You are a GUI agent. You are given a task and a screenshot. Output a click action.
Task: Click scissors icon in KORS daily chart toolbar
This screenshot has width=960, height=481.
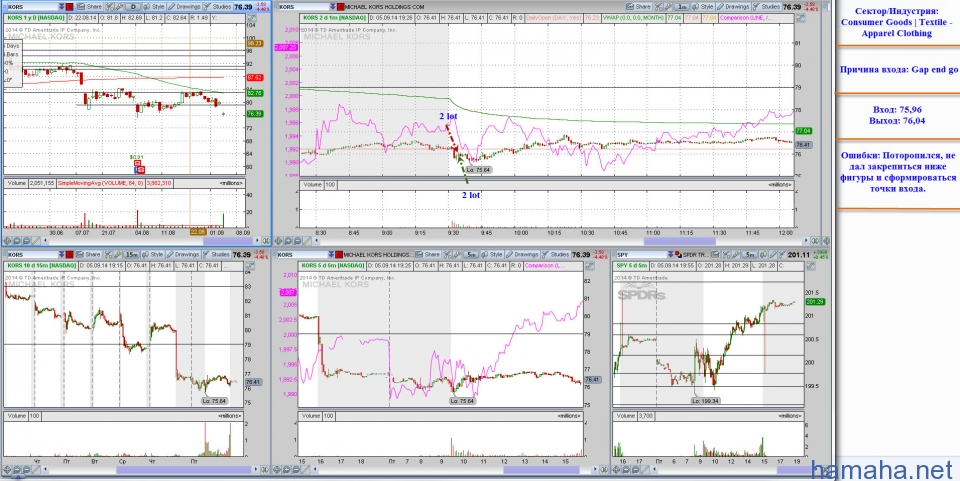[x=110, y=7]
